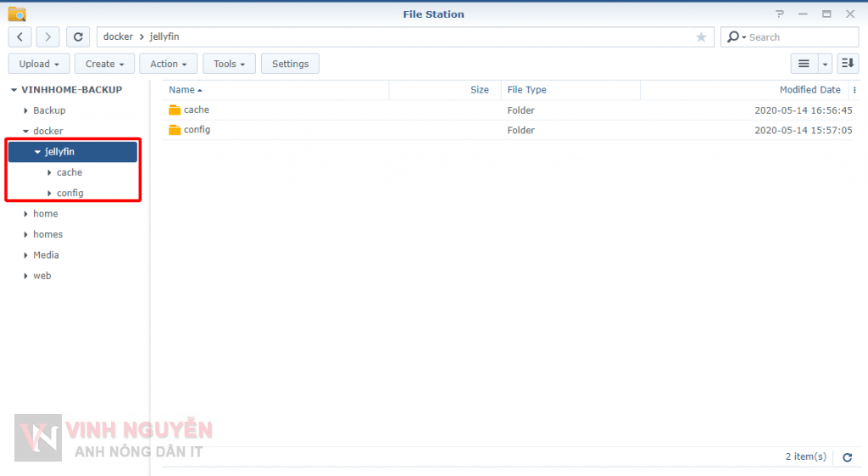
Task: Open the Upload dropdown menu
Action: pyautogui.click(x=39, y=64)
